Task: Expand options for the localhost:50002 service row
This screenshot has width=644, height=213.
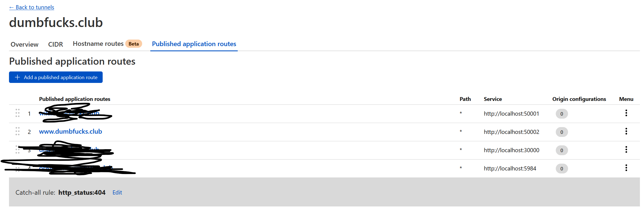Action: (626, 131)
